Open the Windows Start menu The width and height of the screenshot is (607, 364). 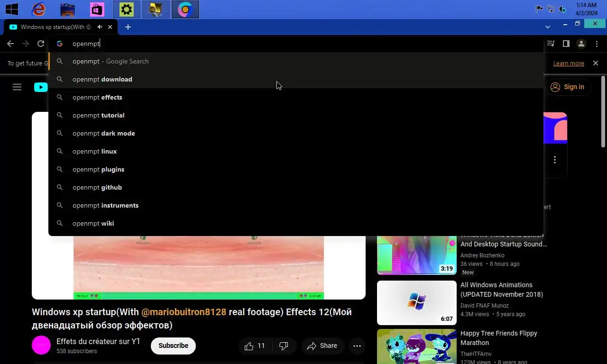pyautogui.click(x=11, y=9)
